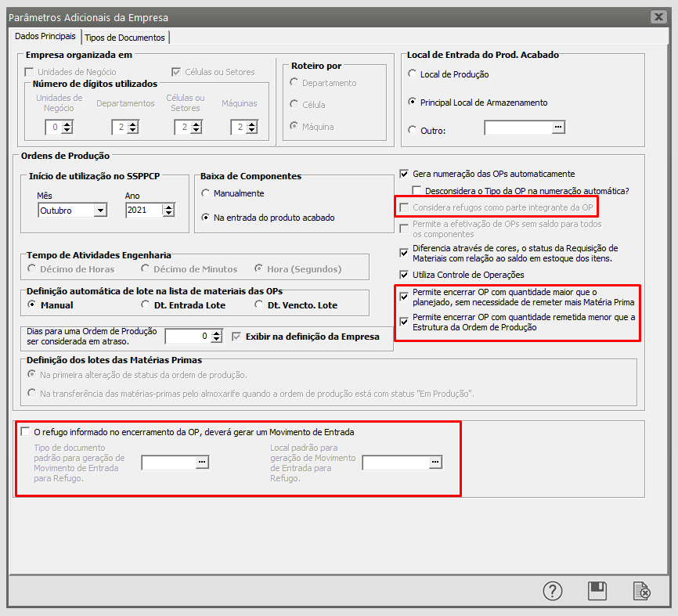The image size is (678, 616).
Task: Select Manualmente for Baixa de Componentes
Action: (207, 193)
